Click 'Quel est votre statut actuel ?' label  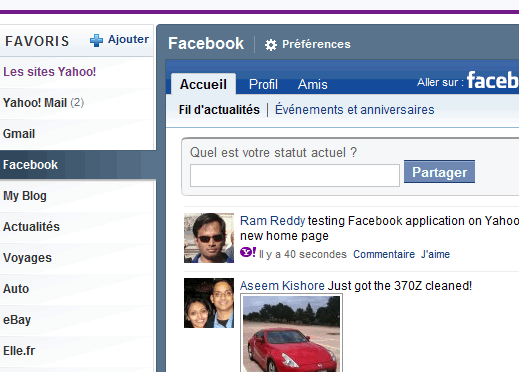point(273,153)
